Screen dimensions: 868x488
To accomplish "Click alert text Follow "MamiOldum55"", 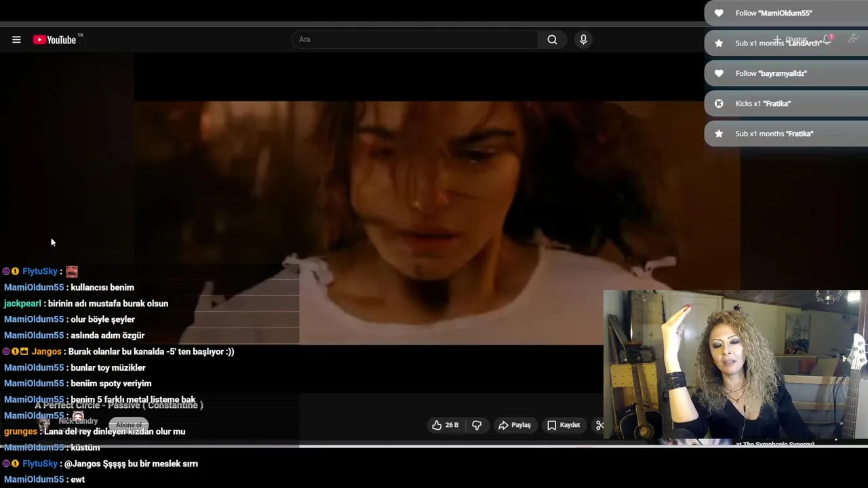I will [x=774, y=13].
